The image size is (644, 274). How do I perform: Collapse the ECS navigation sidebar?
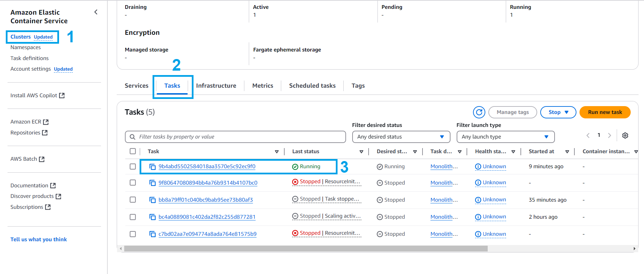[96, 12]
